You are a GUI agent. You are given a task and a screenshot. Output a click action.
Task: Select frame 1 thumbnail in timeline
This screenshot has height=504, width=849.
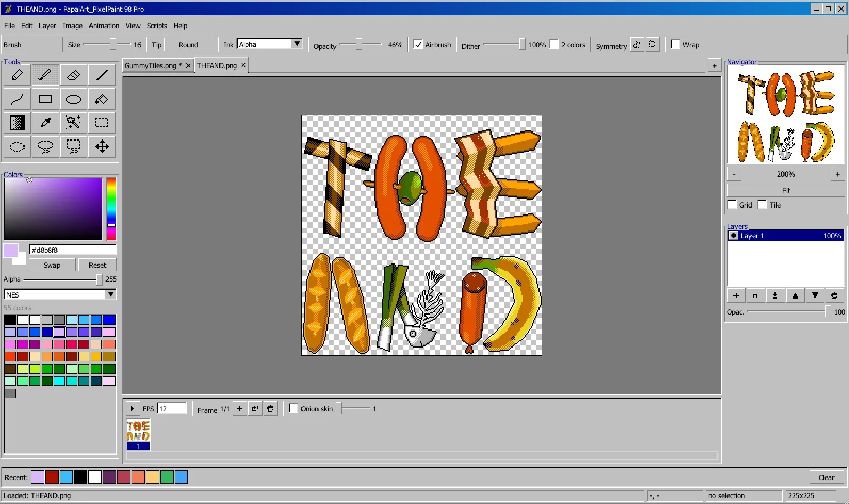pyautogui.click(x=138, y=435)
